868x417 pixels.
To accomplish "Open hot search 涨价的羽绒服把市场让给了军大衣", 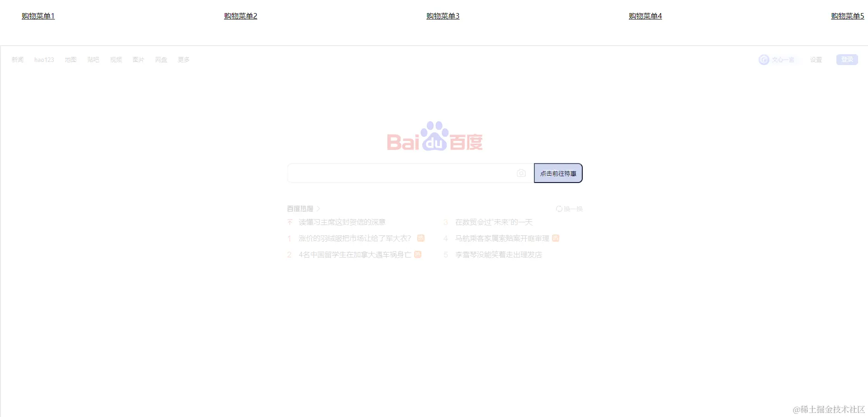I will click(355, 238).
